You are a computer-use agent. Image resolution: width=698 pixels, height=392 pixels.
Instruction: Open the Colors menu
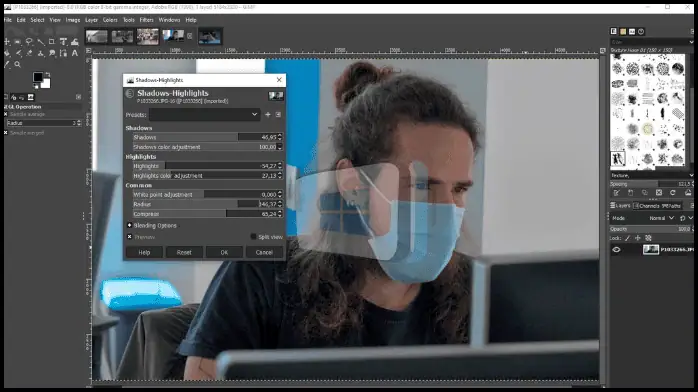click(110, 20)
